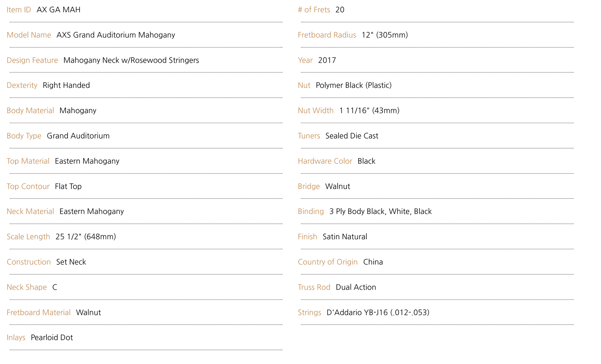Click the Top Material label

coord(28,161)
